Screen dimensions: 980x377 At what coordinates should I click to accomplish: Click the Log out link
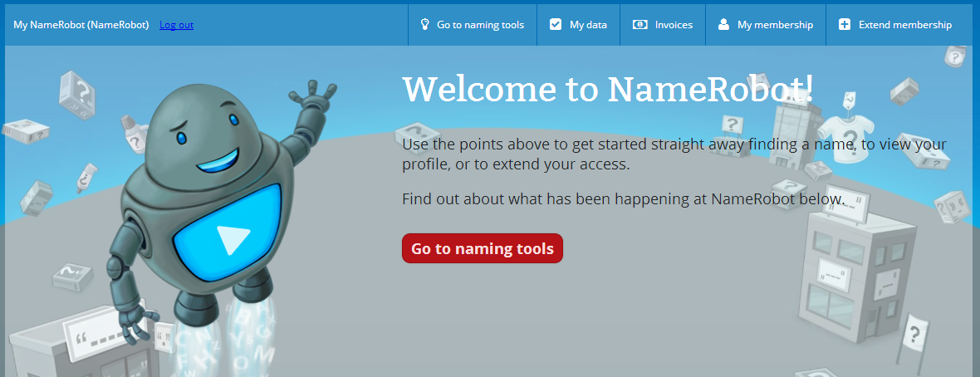coord(176,25)
